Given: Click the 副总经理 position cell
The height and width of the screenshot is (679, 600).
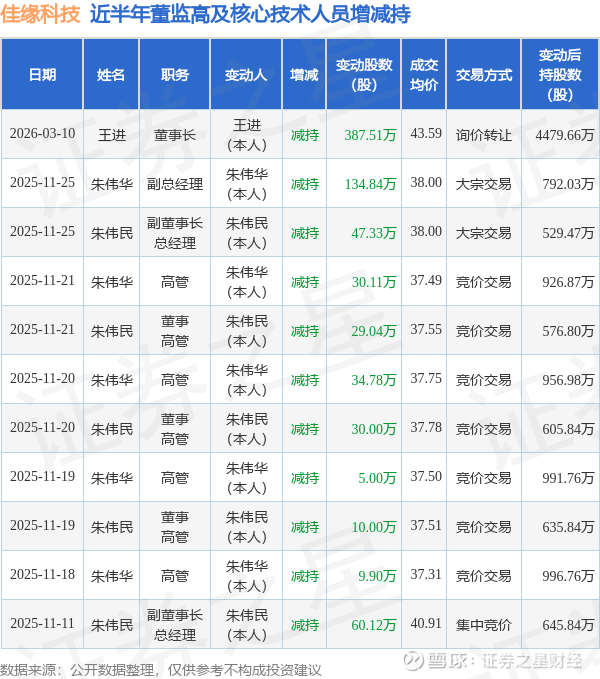Looking at the screenshot, I should pyautogui.click(x=175, y=184).
